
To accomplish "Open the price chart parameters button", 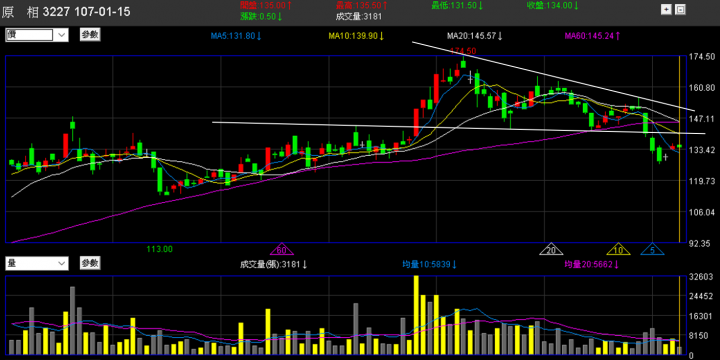I will (90, 34).
